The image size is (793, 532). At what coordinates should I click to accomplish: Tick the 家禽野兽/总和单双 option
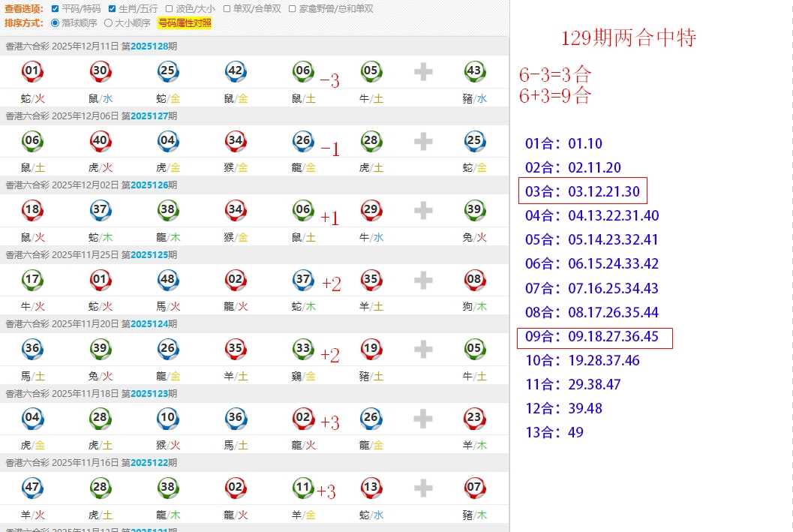pyautogui.click(x=293, y=9)
